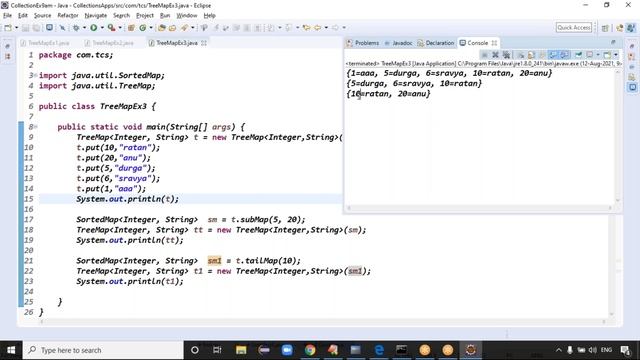The width and height of the screenshot is (640, 360).
Task: Click the Clear Console icon
Action: tap(520, 55)
